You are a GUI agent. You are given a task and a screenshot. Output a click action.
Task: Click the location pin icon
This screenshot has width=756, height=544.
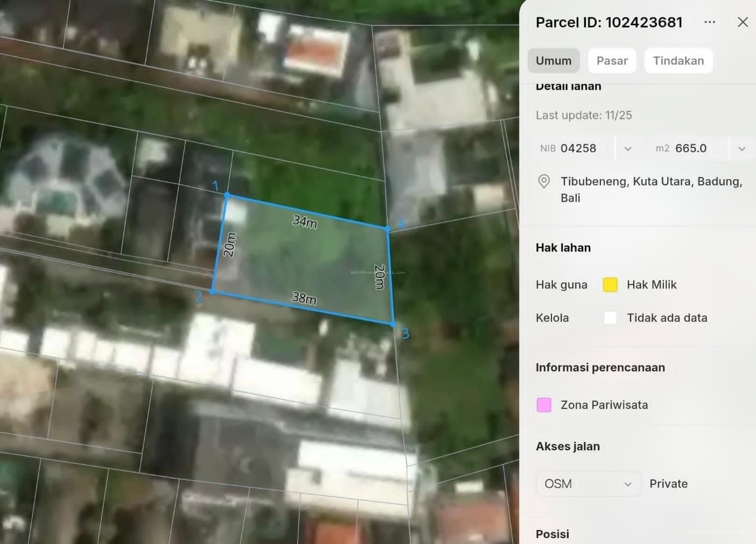(x=544, y=181)
